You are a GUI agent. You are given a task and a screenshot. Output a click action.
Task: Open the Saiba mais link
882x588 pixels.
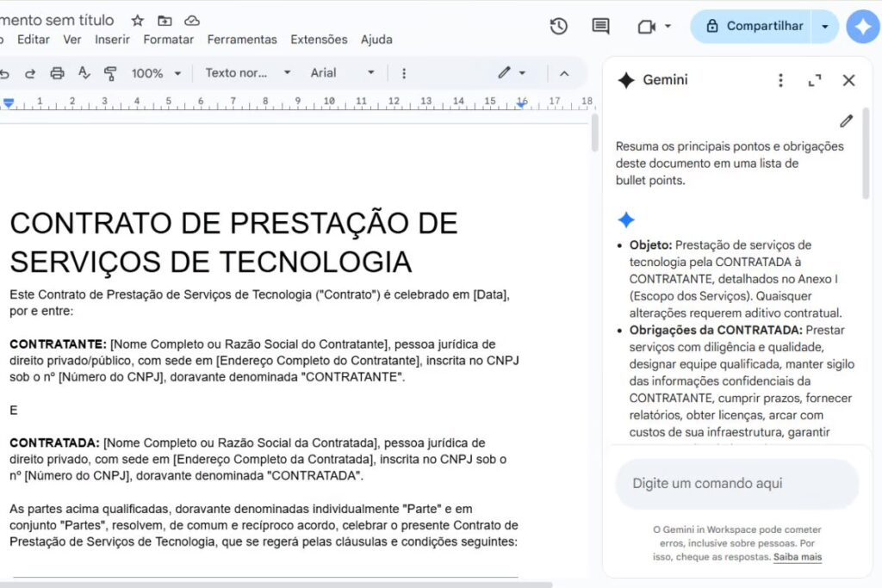click(797, 557)
